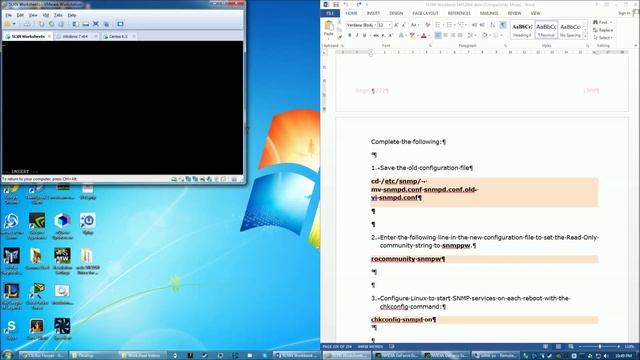Toggle Center paragraph alignment
This screenshot has width=640, height=360.
pos(445,36)
